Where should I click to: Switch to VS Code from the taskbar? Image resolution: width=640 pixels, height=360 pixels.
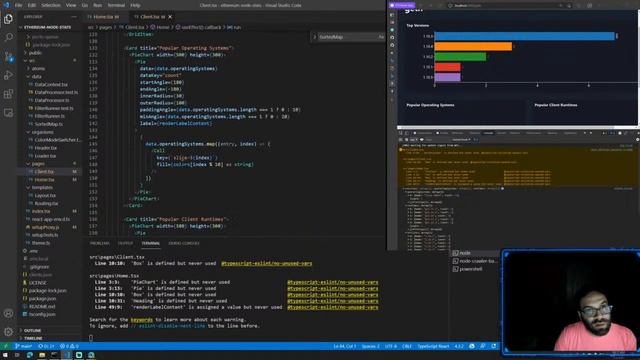(x=67, y=355)
